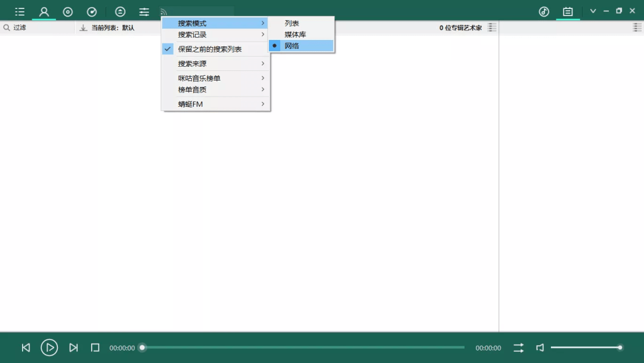Image resolution: width=644 pixels, height=363 pixels.
Task: Expand the top-right down chevron menu
Action: (x=593, y=11)
